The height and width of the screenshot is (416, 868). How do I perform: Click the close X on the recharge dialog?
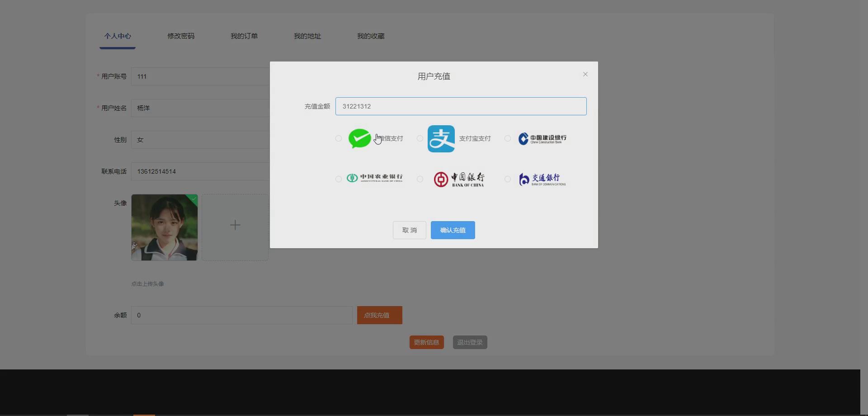pyautogui.click(x=585, y=74)
